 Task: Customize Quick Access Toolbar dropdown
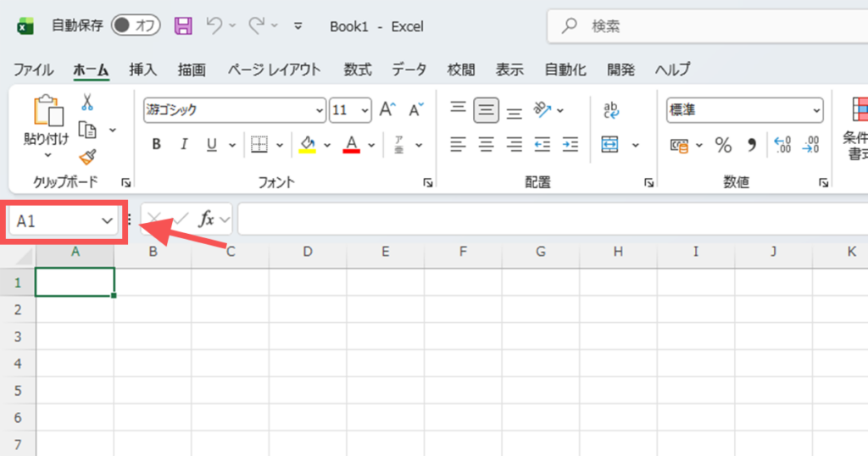[x=298, y=26]
